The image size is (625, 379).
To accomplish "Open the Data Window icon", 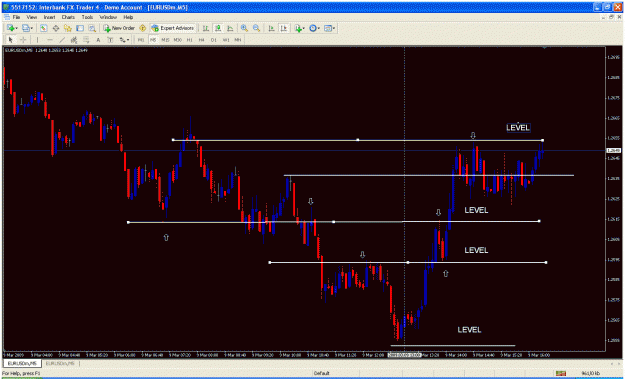I will click(56, 28).
